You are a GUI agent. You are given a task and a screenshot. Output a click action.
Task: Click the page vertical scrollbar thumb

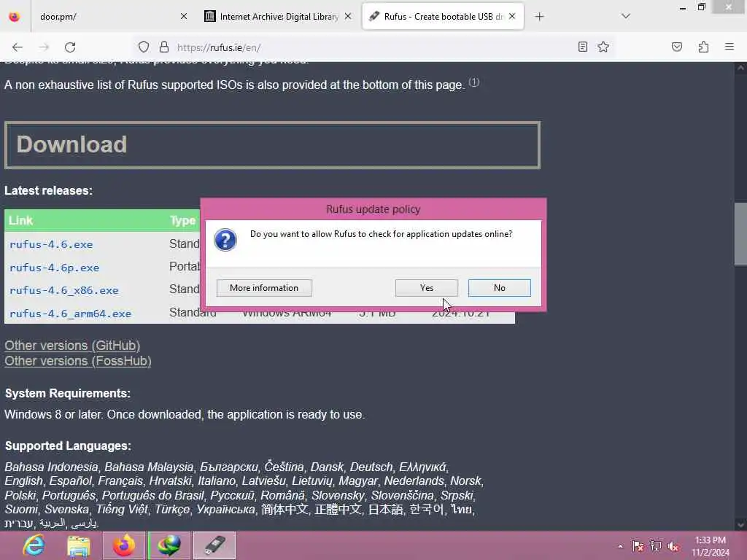(x=740, y=234)
